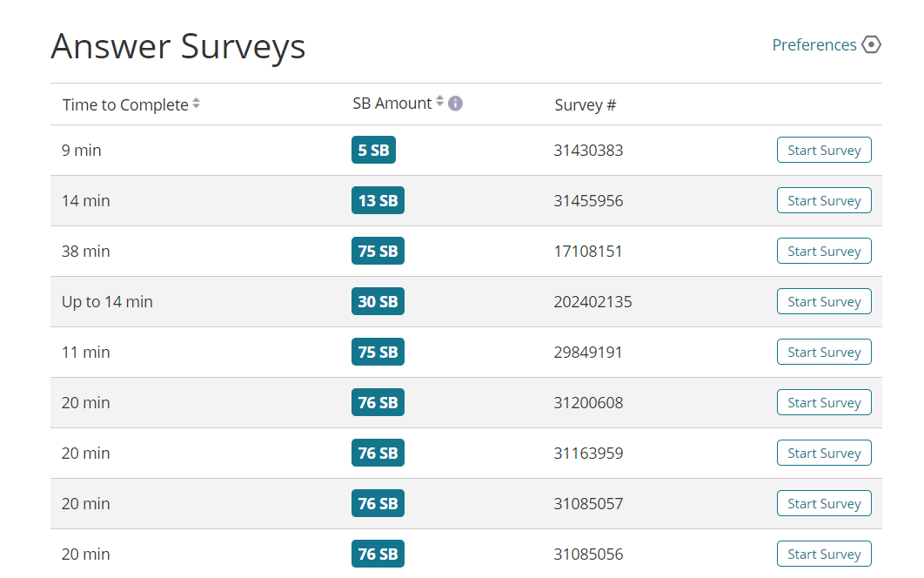
Task: Start survey 31163959
Action: click(x=824, y=453)
